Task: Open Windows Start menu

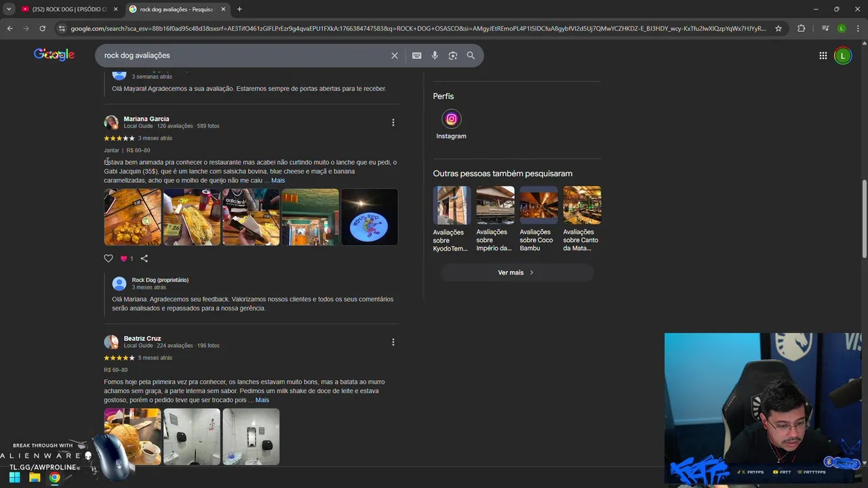Action: 14,478
